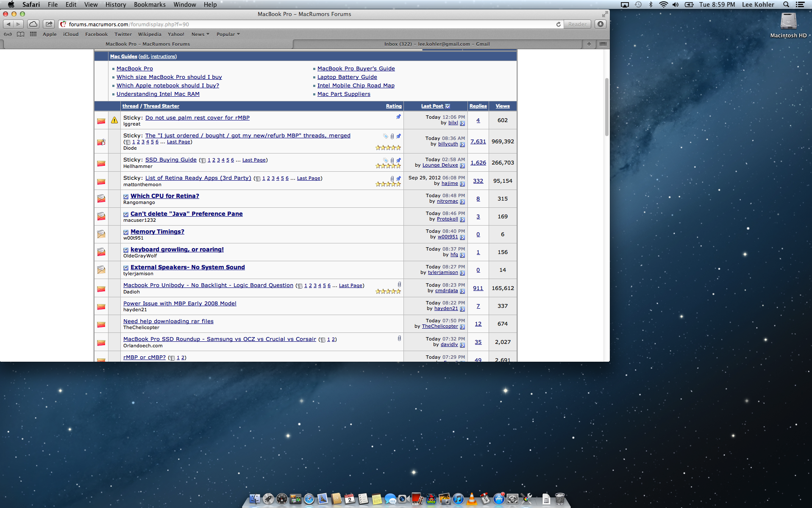Jump to first unread in Memory Timings thread
The image size is (812, 508).
[x=126, y=232]
